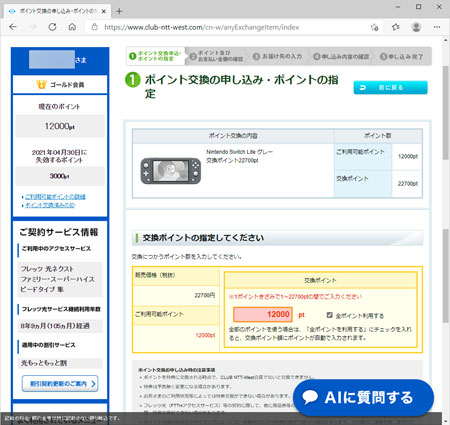Click 8年9ヵ月(105ヵ月)経過 text
This screenshot has height=425, width=450.
55,326
